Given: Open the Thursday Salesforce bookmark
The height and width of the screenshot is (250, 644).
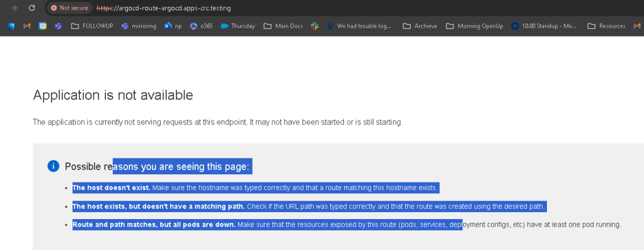Looking at the screenshot, I should click(x=238, y=26).
